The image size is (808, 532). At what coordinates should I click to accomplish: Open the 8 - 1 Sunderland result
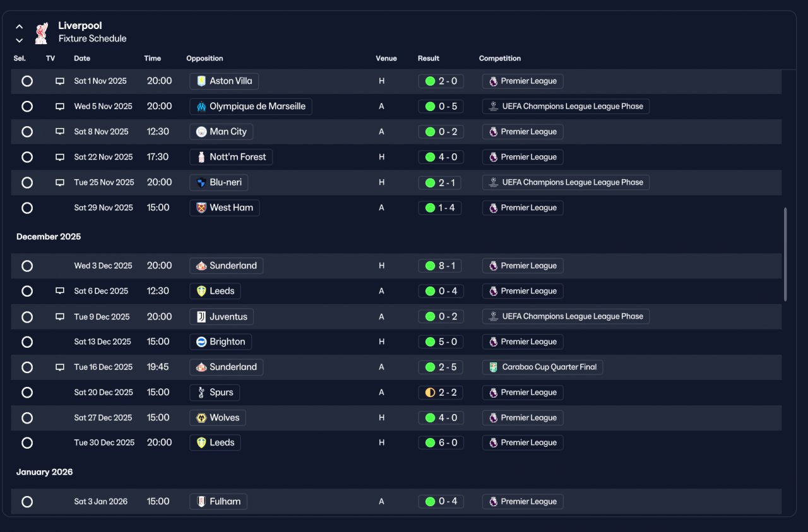439,266
